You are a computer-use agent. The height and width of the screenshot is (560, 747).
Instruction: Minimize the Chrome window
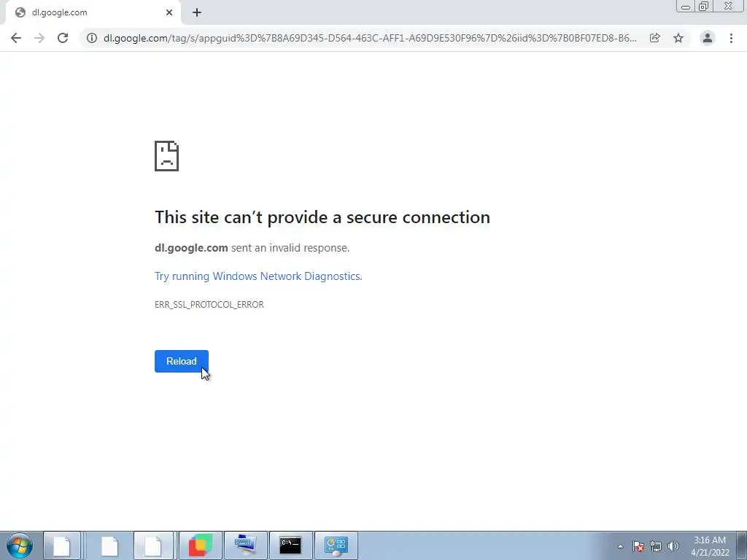[686, 7]
